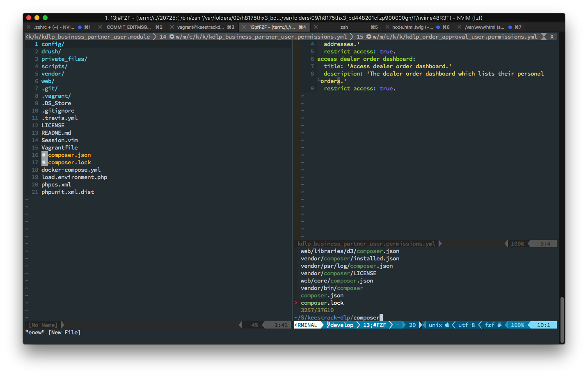Click modified marker icon beside composer.json
588x377 pixels.
[45, 155]
